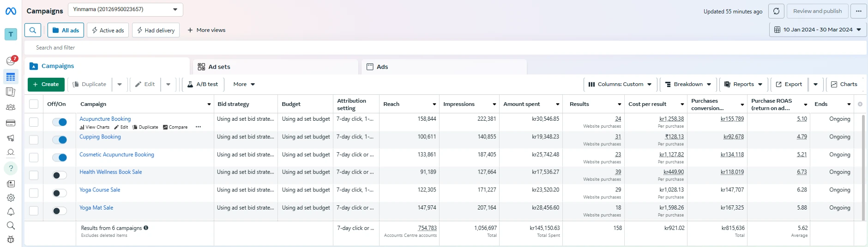
Task: Turn off the Acupuncture Booking campaign toggle
Action: click(60, 122)
